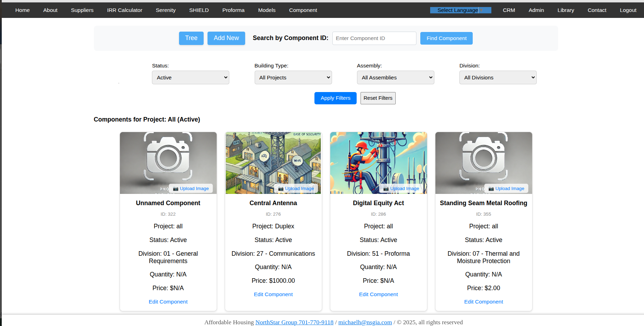Focus the Enter Component ID field
The width and height of the screenshot is (644, 326).
pyautogui.click(x=374, y=38)
